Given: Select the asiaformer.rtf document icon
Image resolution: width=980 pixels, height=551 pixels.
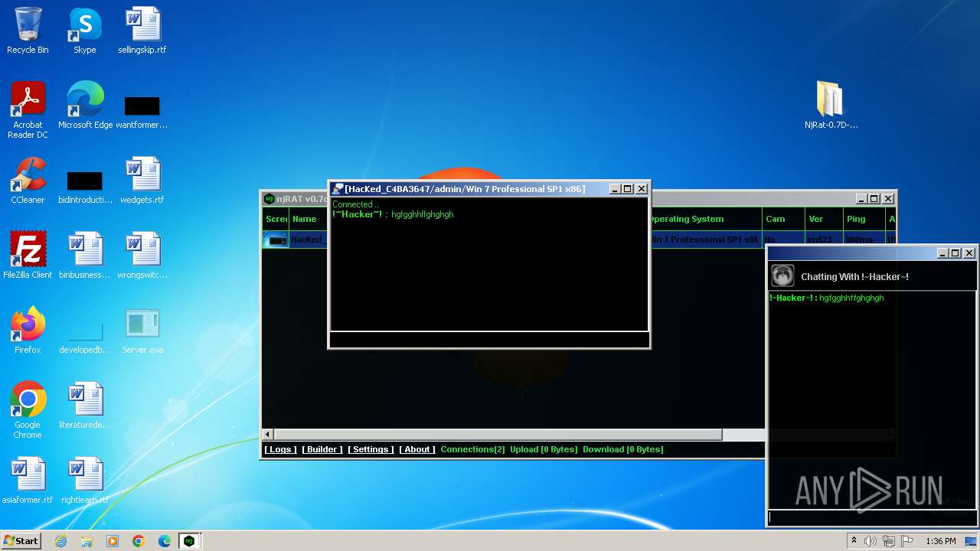Looking at the screenshot, I should tap(28, 481).
